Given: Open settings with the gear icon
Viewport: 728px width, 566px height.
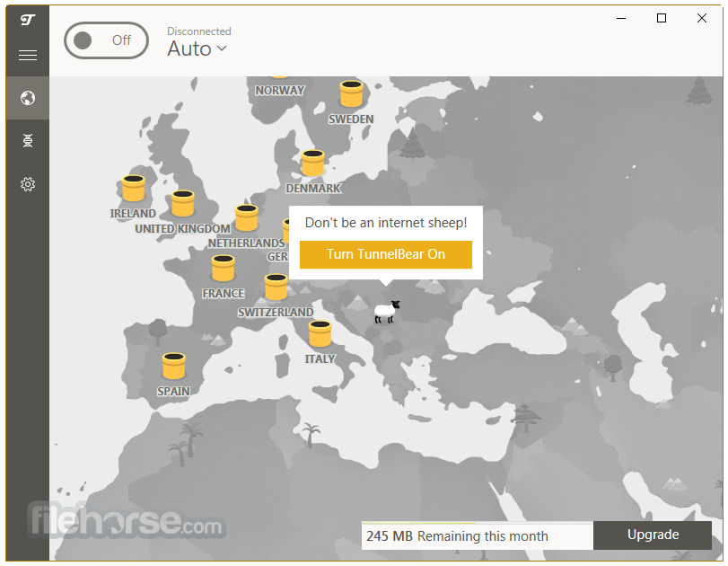Looking at the screenshot, I should [28, 184].
